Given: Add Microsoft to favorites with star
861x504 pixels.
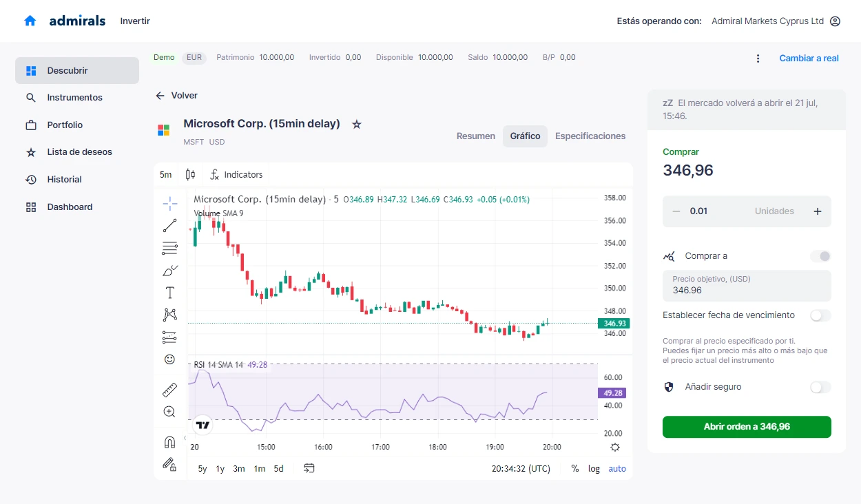Looking at the screenshot, I should (356, 125).
